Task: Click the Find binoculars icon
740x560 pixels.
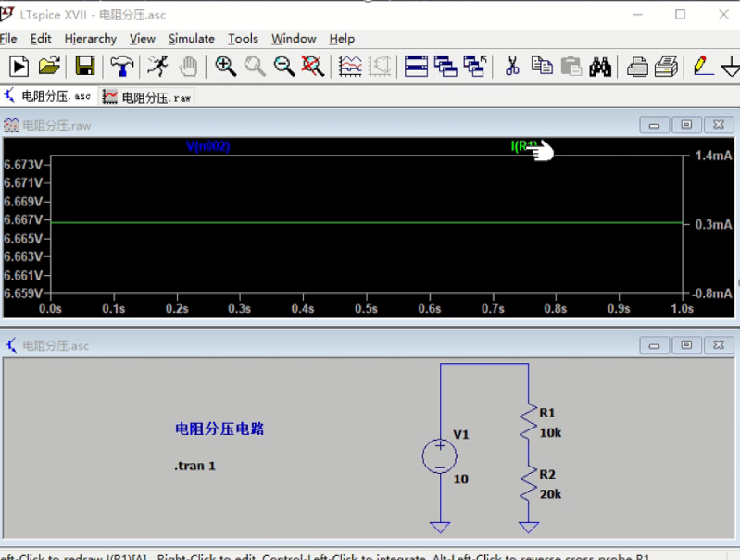Action: pyautogui.click(x=599, y=66)
